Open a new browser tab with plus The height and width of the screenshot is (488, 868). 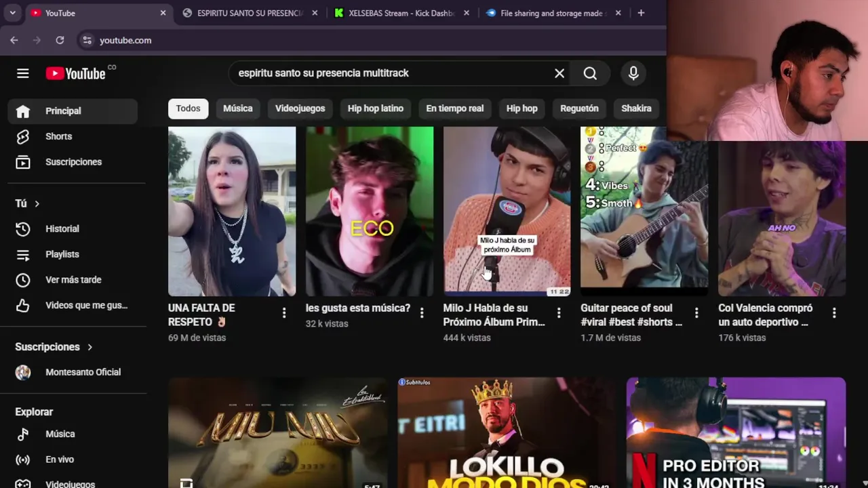pos(641,13)
